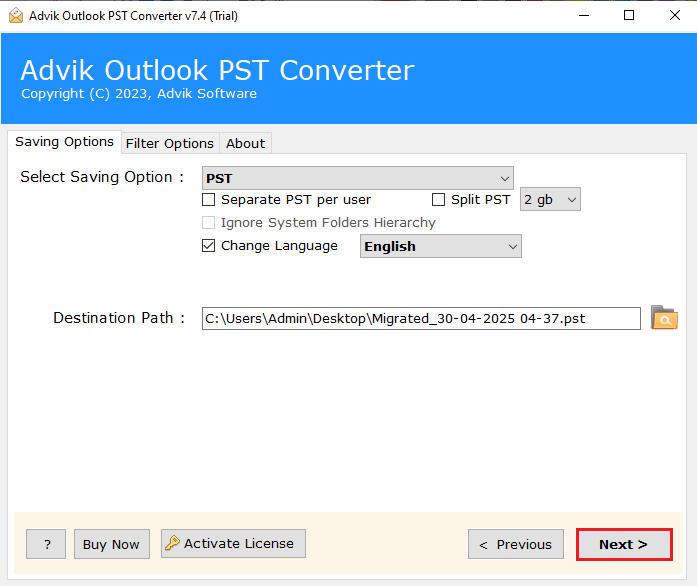Click the key icon on Activate License
This screenshot has height=586, width=697.
[x=172, y=543]
